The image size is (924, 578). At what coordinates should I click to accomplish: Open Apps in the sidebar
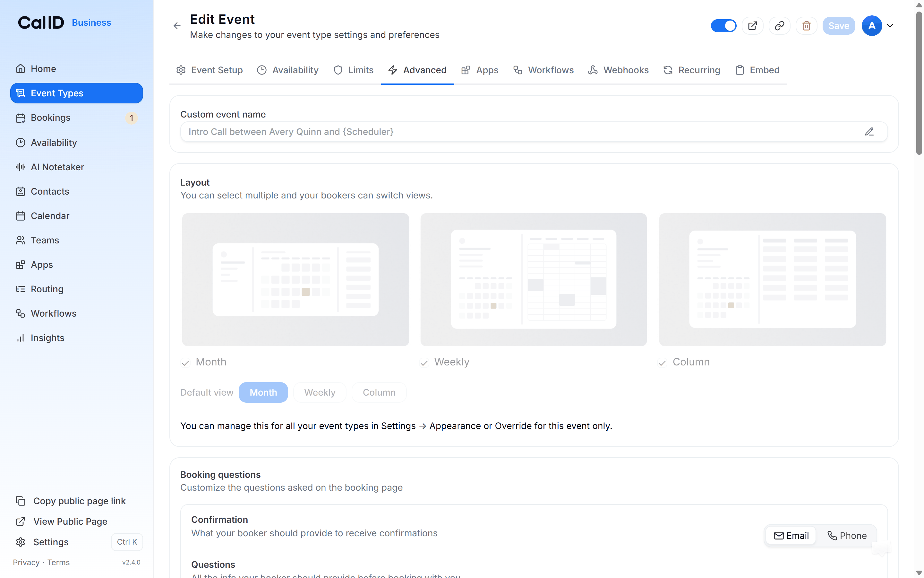[x=76, y=265]
